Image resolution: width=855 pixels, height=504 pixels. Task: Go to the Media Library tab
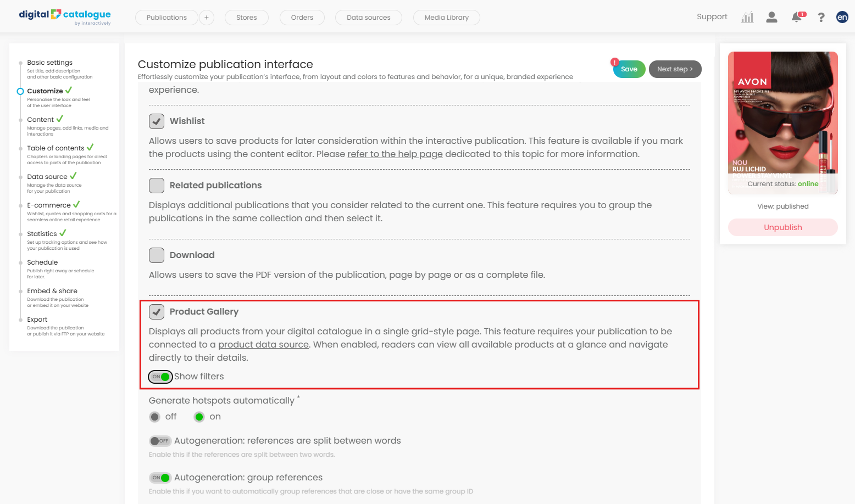[446, 18]
